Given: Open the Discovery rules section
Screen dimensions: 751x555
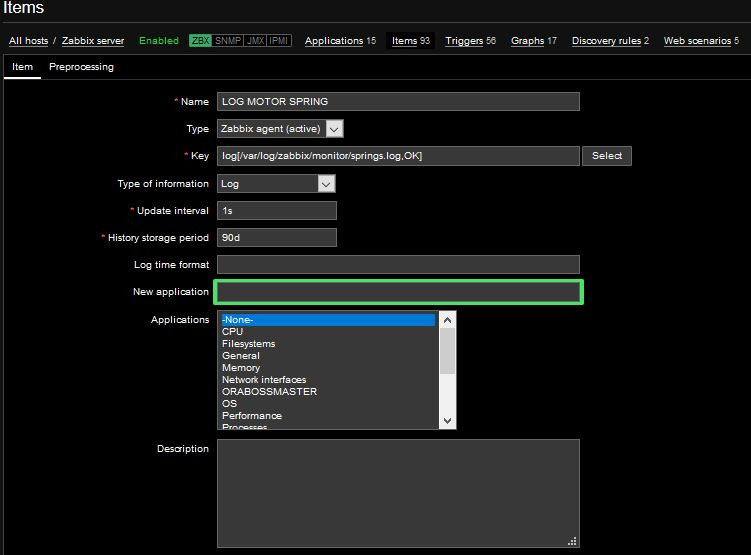Looking at the screenshot, I should (x=606, y=41).
